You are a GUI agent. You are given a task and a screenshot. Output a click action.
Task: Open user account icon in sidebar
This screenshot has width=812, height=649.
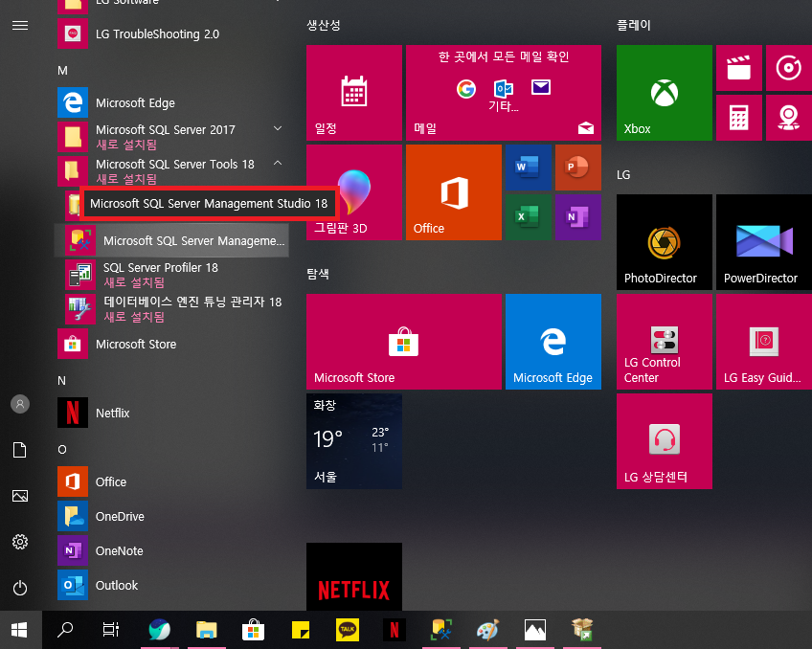tap(20, 404)
